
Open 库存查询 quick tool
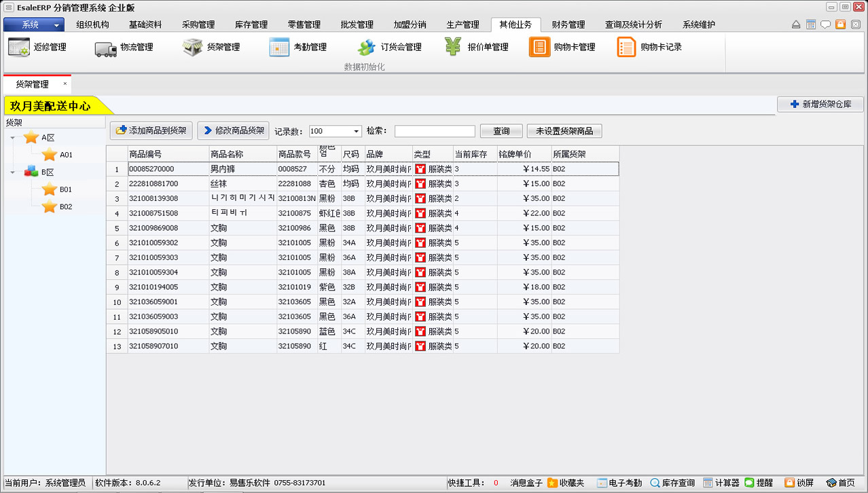pyautogui.click(x=672, y=483)
